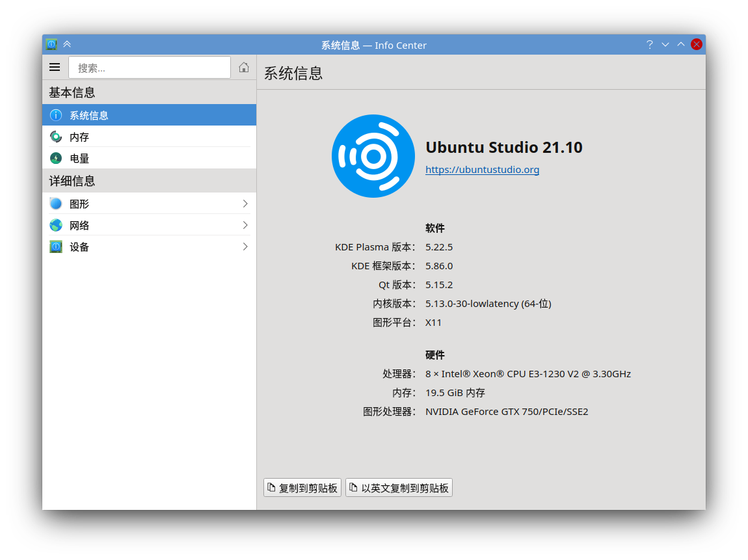748x560 pixels.
Task: Click the 网络 globe icon
Action: click(56, 225)
